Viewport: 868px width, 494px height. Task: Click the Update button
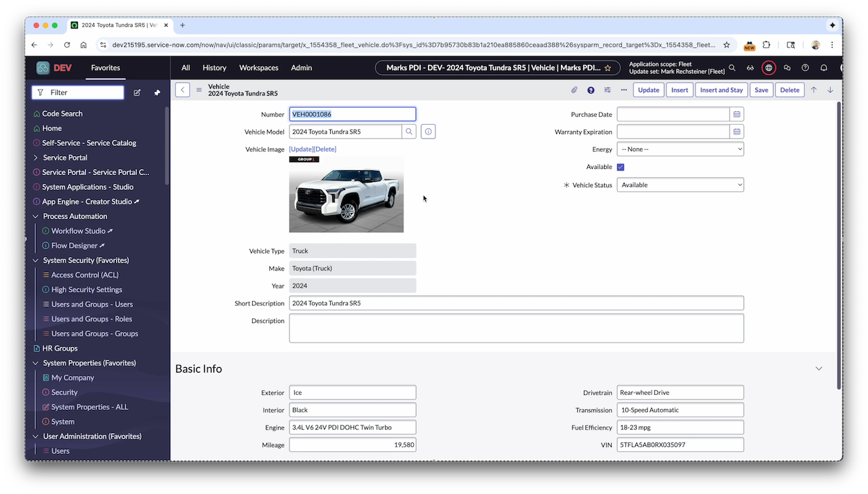click(648, 90)
